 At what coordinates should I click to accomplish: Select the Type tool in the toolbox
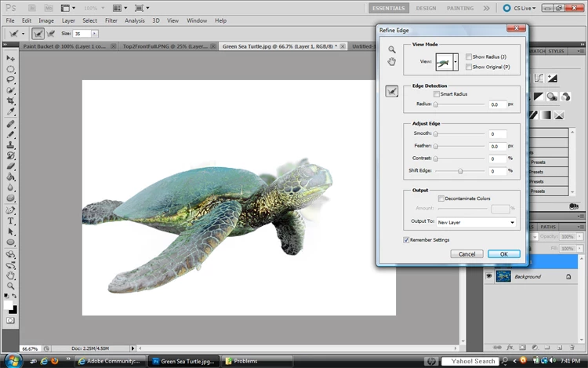(x=11, y=221)
